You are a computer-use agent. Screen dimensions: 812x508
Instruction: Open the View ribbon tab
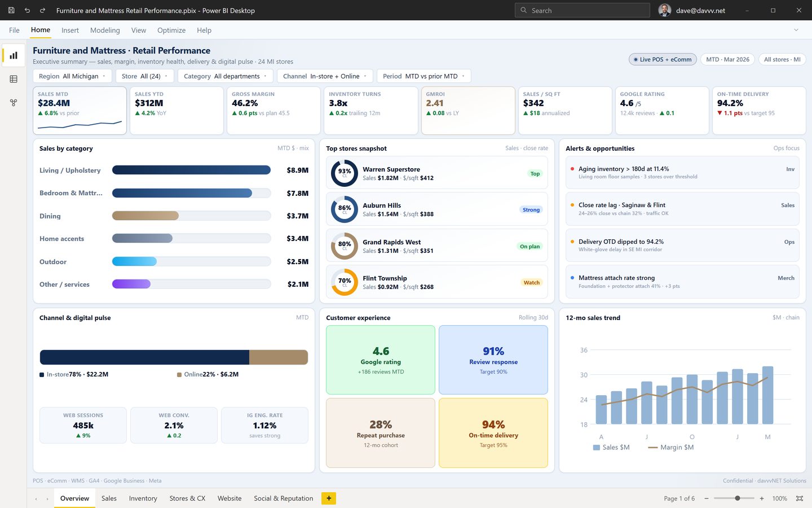(139, 30)
